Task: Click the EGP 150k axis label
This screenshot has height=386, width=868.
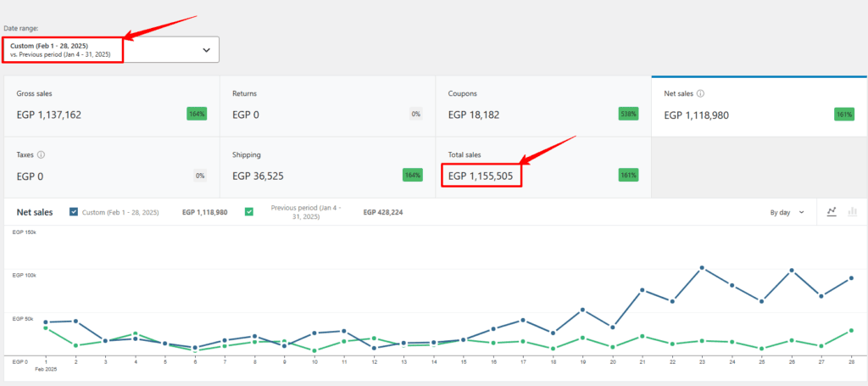Action: point(23,232)
